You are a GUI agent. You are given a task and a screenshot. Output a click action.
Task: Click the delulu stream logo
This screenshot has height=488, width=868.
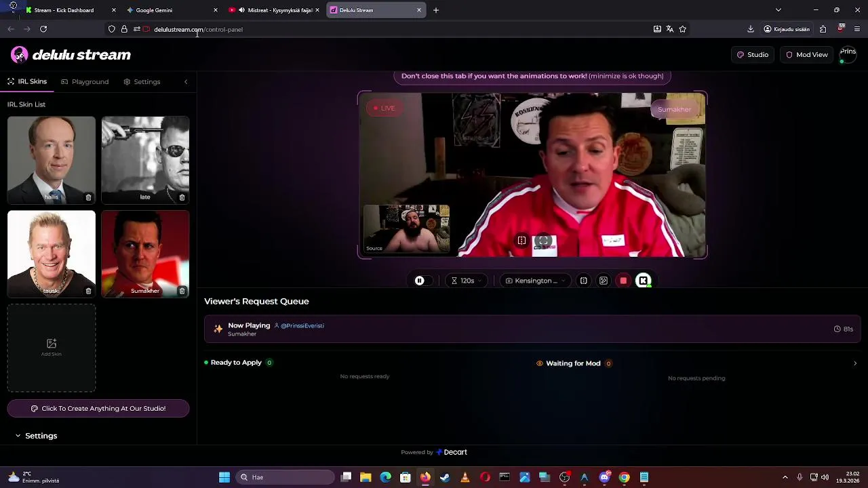pyautogui.click(x=71, y=55)
